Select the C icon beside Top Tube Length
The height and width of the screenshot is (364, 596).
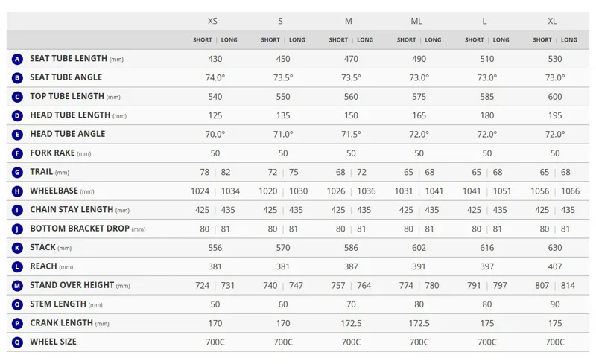17,97
